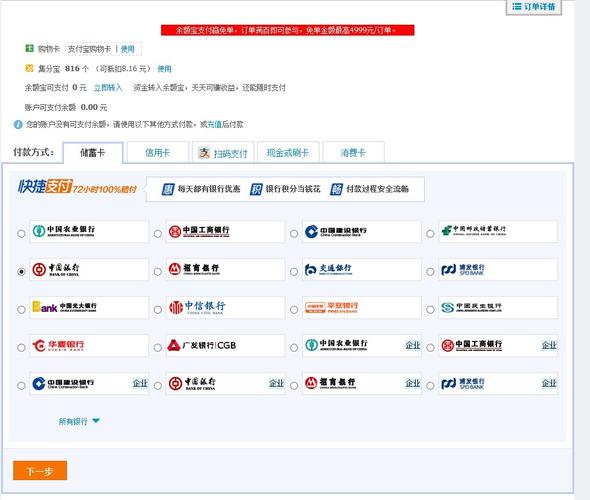Image resolution: width=590 pixels, height=500 pixels.
Task: Click enterprise Agricultural Bank logo
Action: coord(336,345)
